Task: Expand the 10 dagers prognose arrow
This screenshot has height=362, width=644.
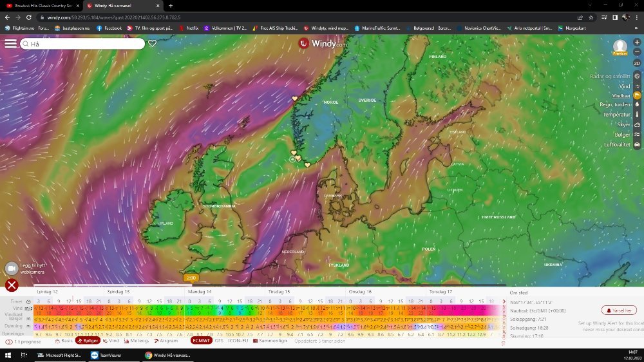Action: pyautogui.click(x=504, y=302)
